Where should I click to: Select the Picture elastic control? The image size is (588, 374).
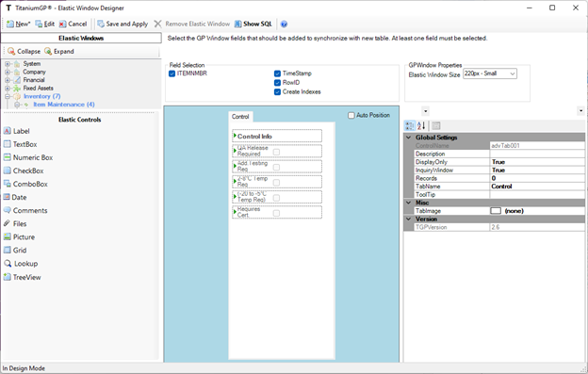19,236
